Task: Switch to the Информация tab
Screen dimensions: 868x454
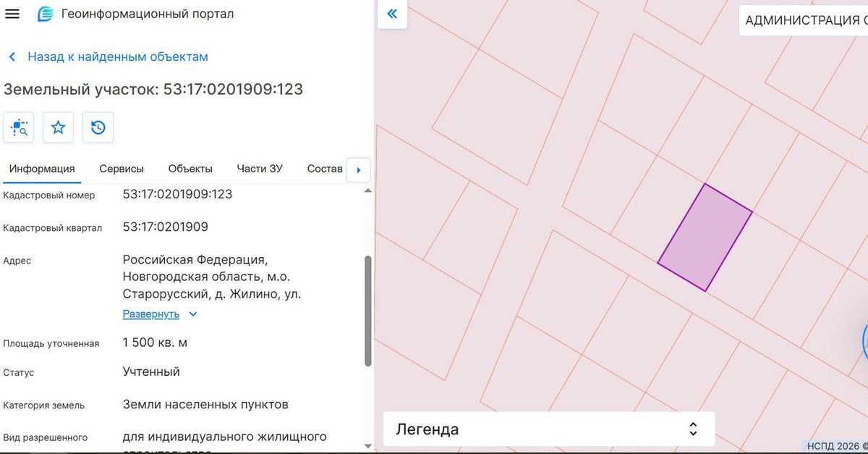Action: [42, 169]
